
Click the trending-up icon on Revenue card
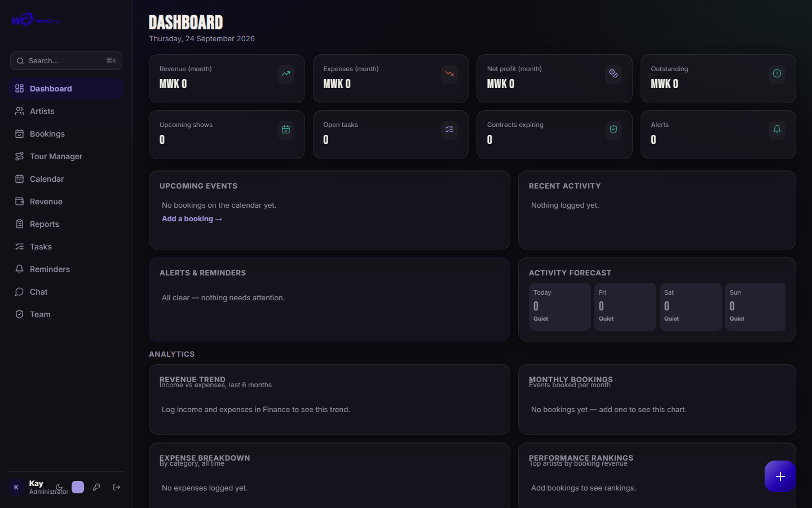click(x=286, y=74)
